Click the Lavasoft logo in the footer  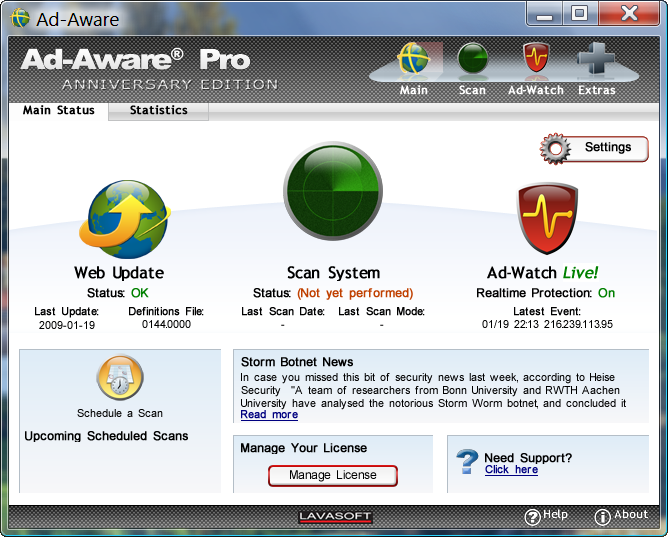click(x=335, y=517)
